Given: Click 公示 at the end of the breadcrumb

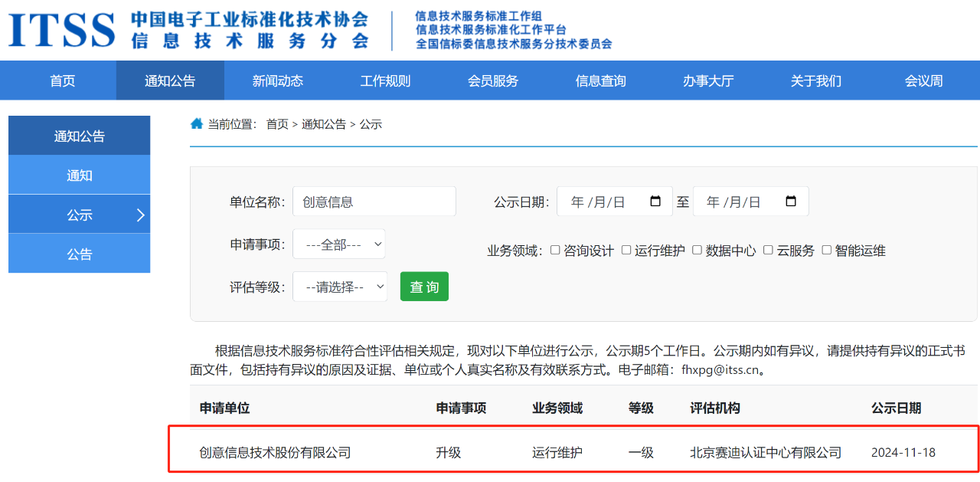Looking at the screenshot, I should (371, 124).
